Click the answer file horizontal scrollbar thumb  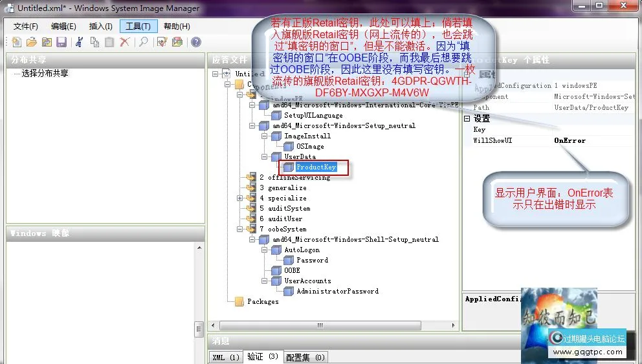pyautogui.click(x=320, y=326)
